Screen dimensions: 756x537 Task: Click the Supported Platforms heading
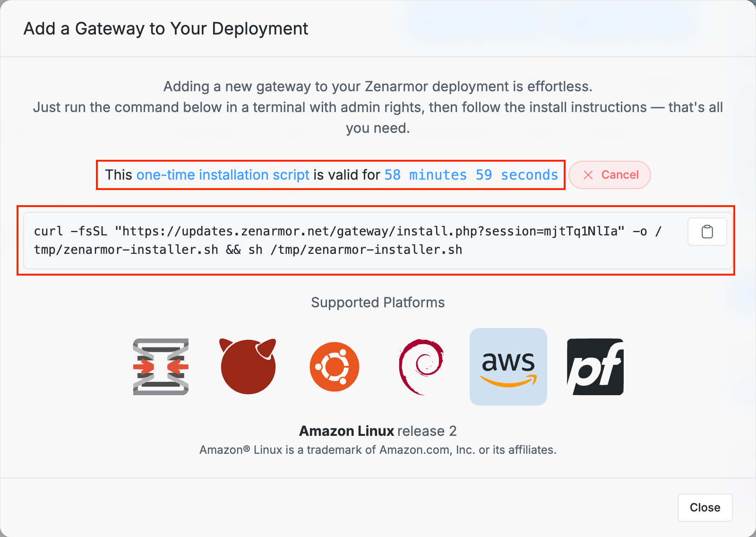coord(378,303)
